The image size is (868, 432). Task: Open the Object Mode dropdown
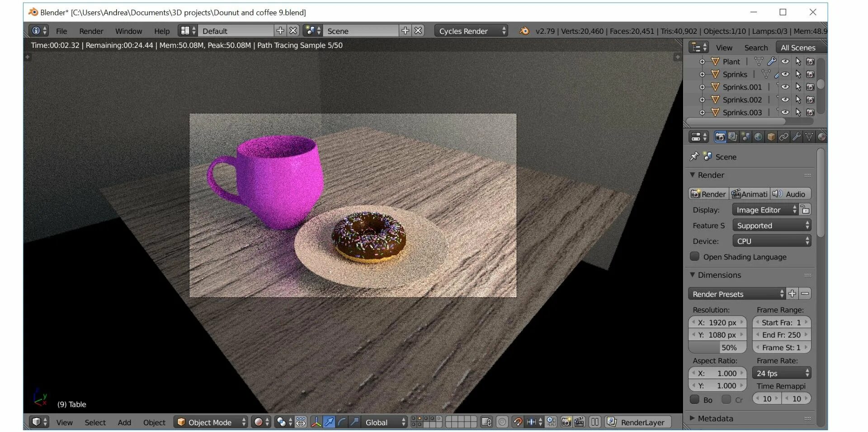pos(211,422)
